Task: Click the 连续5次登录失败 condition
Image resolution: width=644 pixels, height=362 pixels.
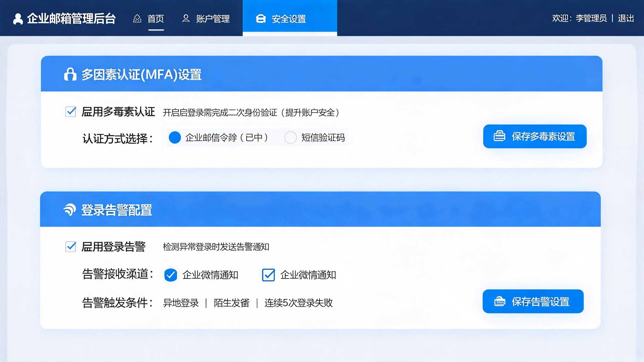Action: coord(298,303)
